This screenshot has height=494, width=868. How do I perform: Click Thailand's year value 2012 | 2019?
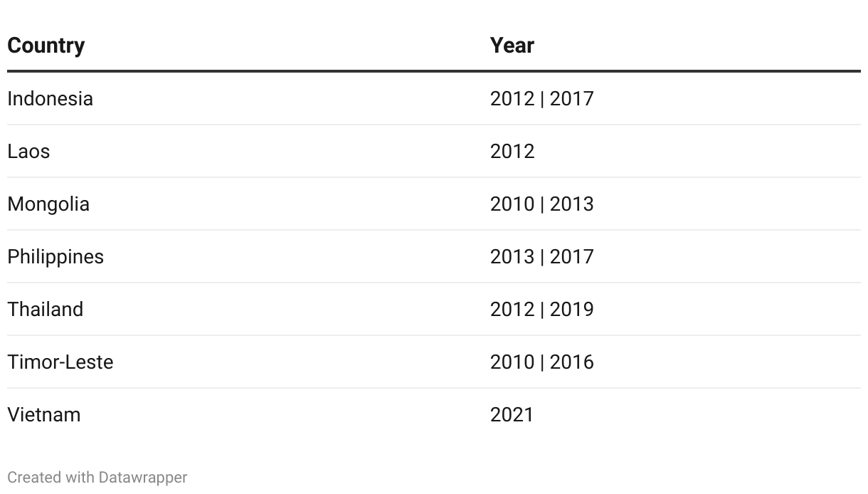tap(542, 309)
